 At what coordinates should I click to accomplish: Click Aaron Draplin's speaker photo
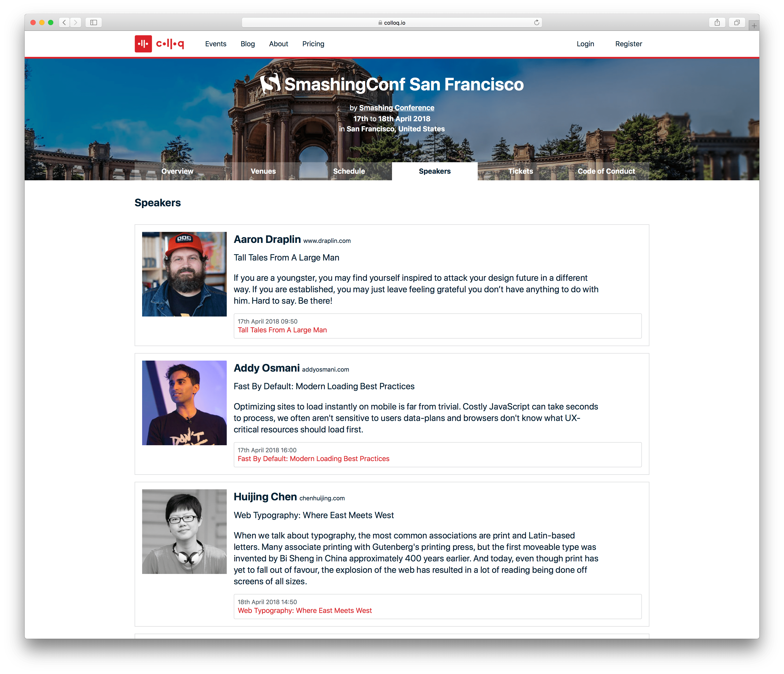(x=184, y=274)
